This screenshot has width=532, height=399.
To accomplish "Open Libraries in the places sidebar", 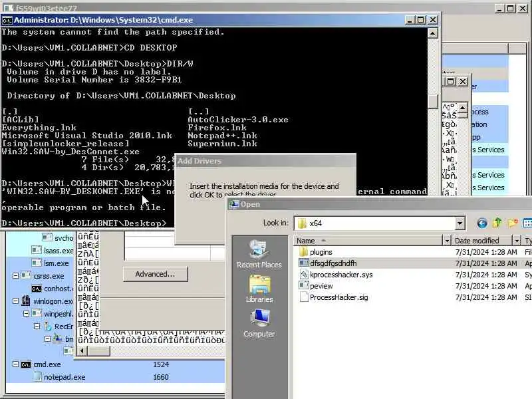I will click(259, 289).
